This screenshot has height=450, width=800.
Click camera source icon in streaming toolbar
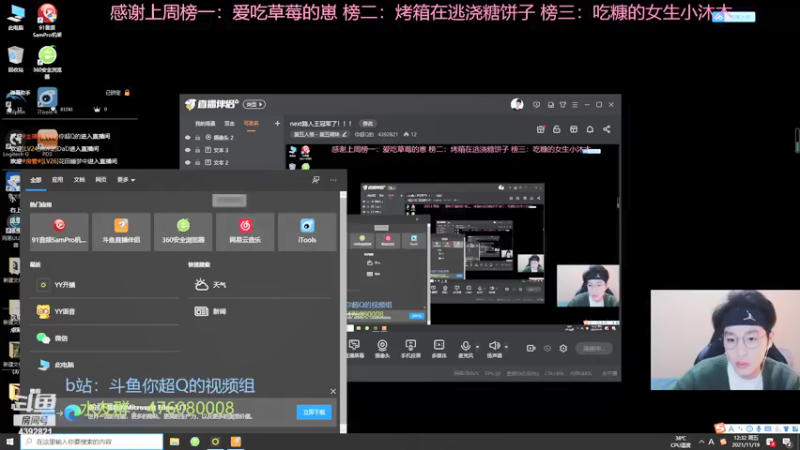click(x=382, y=348)
